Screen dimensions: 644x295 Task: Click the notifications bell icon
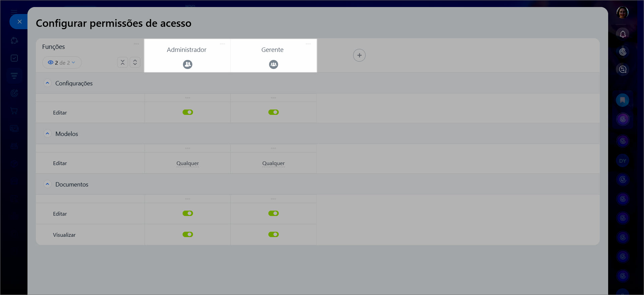623,34
